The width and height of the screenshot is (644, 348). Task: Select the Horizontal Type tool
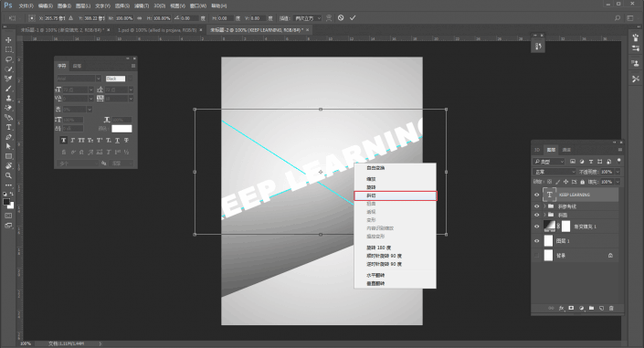tap(8, 127)
